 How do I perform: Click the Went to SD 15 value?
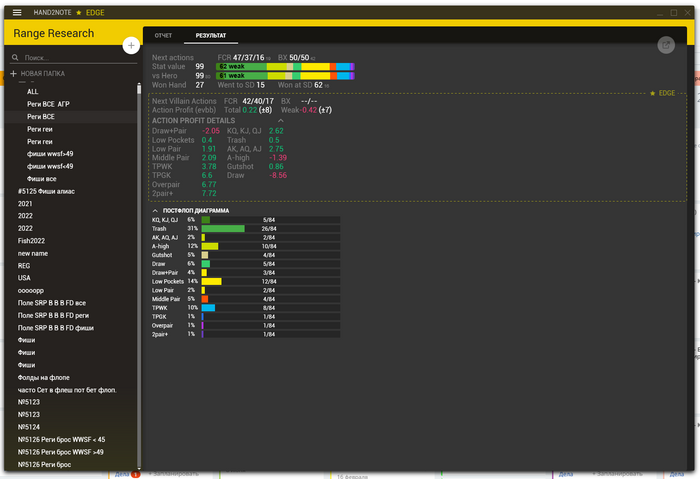pyautogui.click(x=260, y=85)
